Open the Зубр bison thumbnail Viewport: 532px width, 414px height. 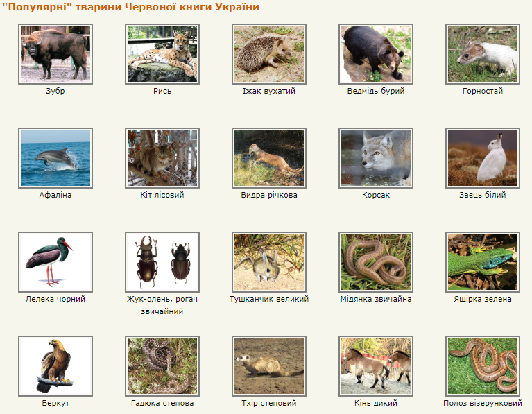click(55, 54)
